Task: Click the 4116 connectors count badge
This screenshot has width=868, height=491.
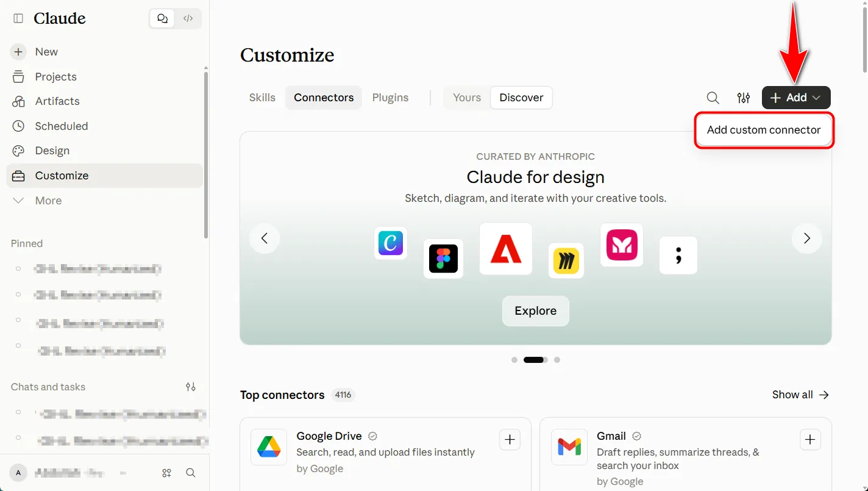Action: pos(343,395)
